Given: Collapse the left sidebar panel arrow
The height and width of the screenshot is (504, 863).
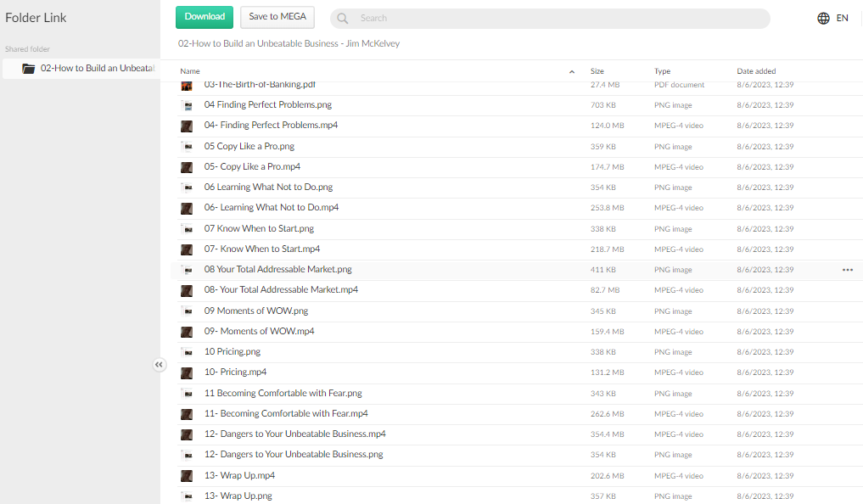Looking at the screenshot, I should pyautogui.click(x=159, y=364).
